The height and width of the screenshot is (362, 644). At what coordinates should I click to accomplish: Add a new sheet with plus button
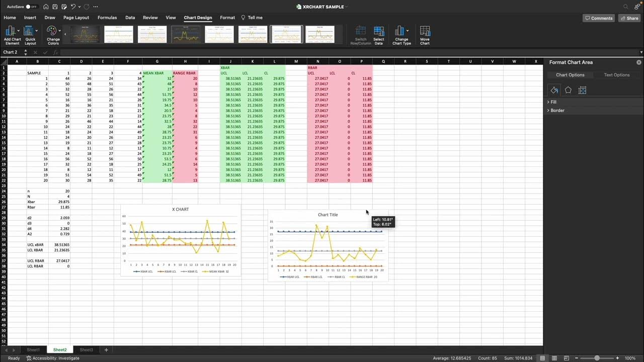106,349
